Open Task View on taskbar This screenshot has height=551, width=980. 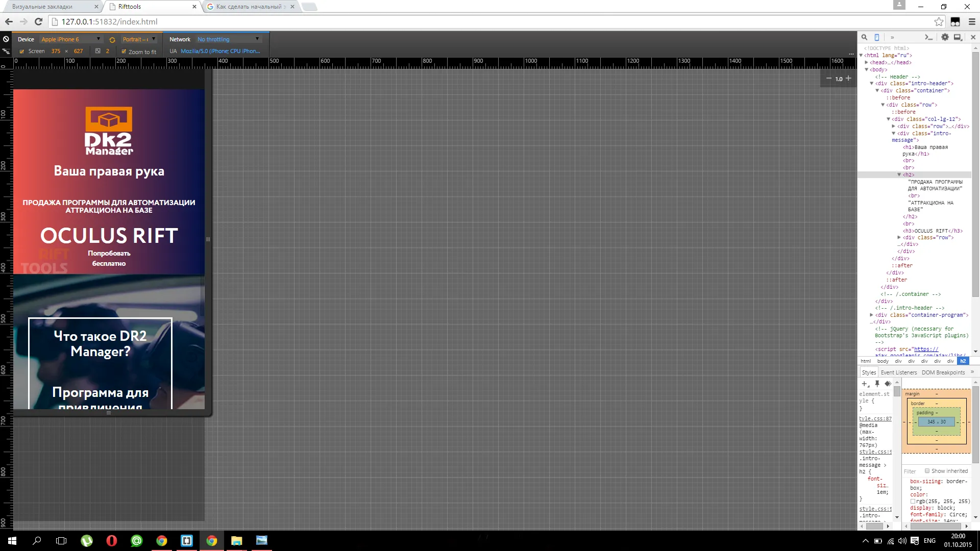coord(61,541)
